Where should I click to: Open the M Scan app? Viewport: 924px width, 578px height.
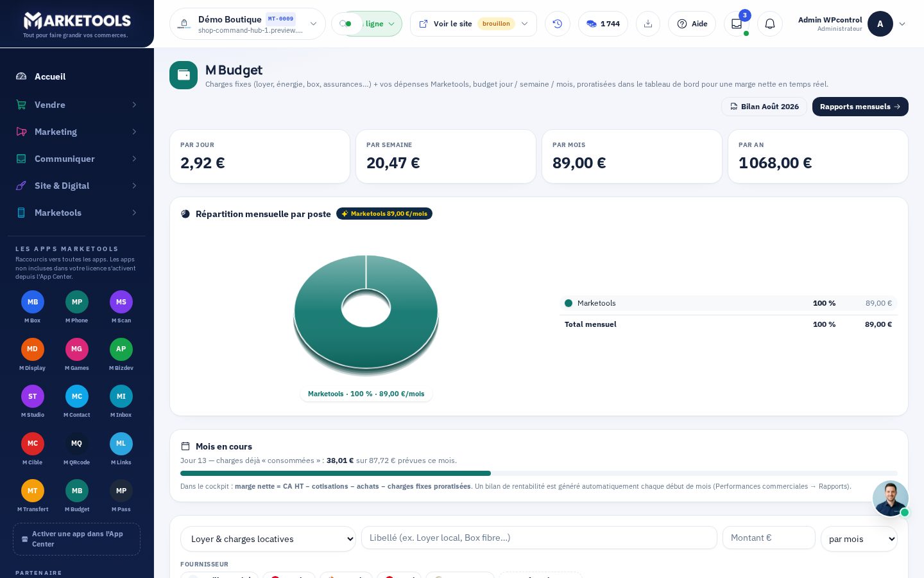[121, 302]
